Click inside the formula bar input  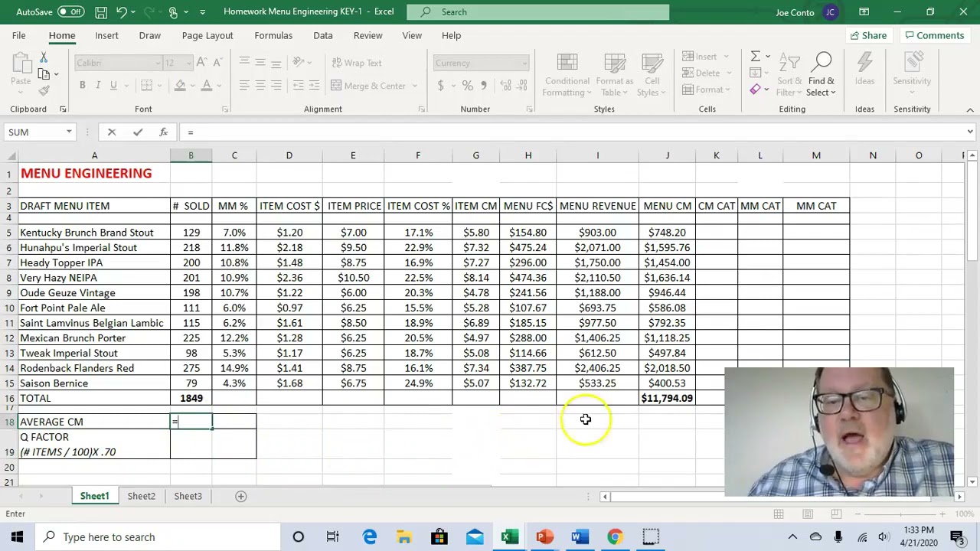point(574,132)
